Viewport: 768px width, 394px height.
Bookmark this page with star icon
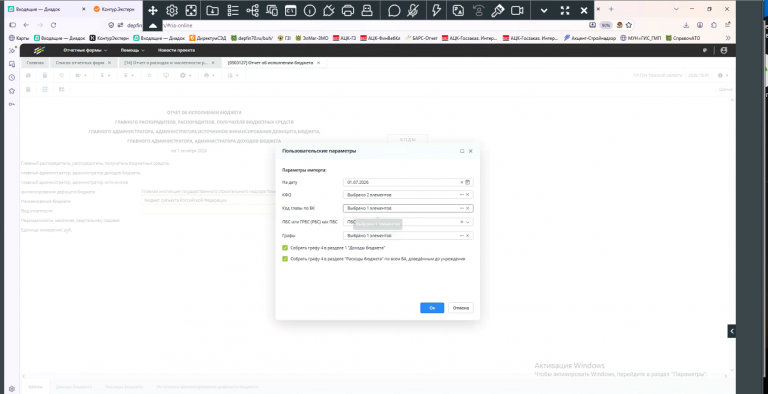click(629, 25)
